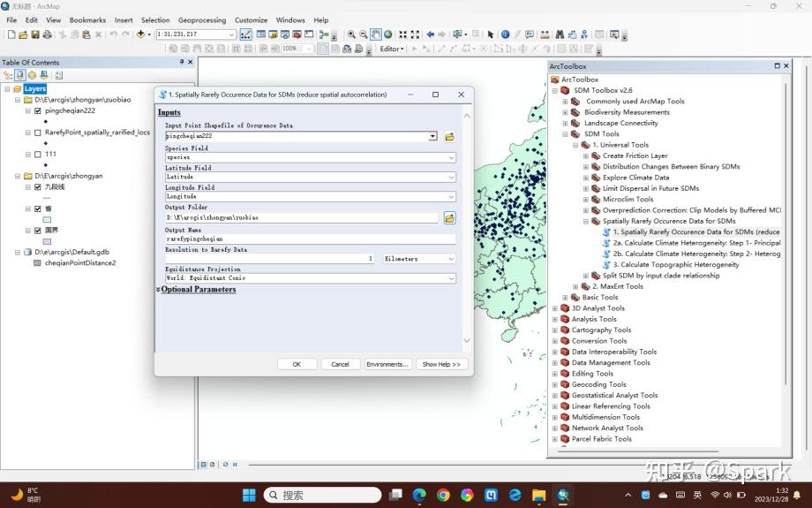Browse for the output folder location

449,217
